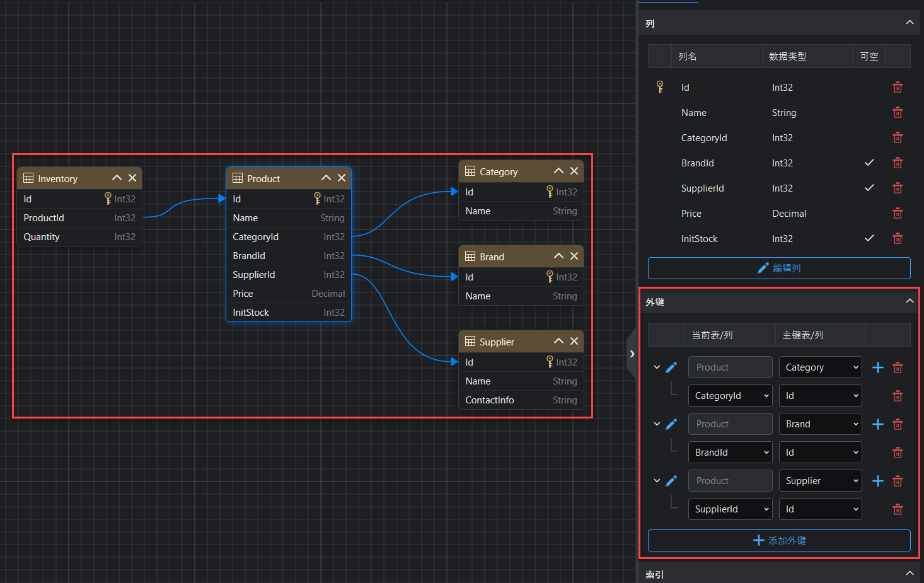Delete the Name column with trash icon
Screen dimensions: 924x583
pyautogui.click(x=898, y=113)
